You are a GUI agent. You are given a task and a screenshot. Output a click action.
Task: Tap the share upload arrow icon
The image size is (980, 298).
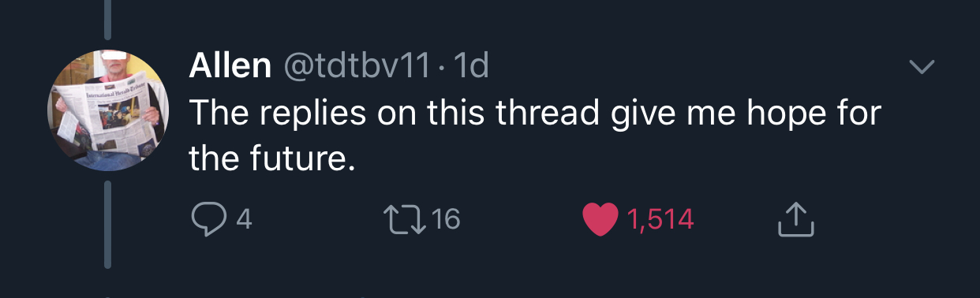795,219
